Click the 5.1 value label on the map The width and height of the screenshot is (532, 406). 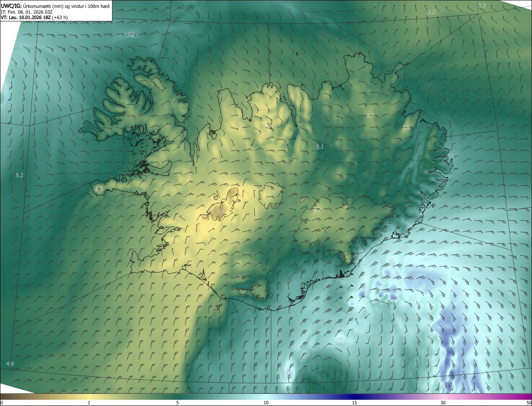(x=320, y=147)
